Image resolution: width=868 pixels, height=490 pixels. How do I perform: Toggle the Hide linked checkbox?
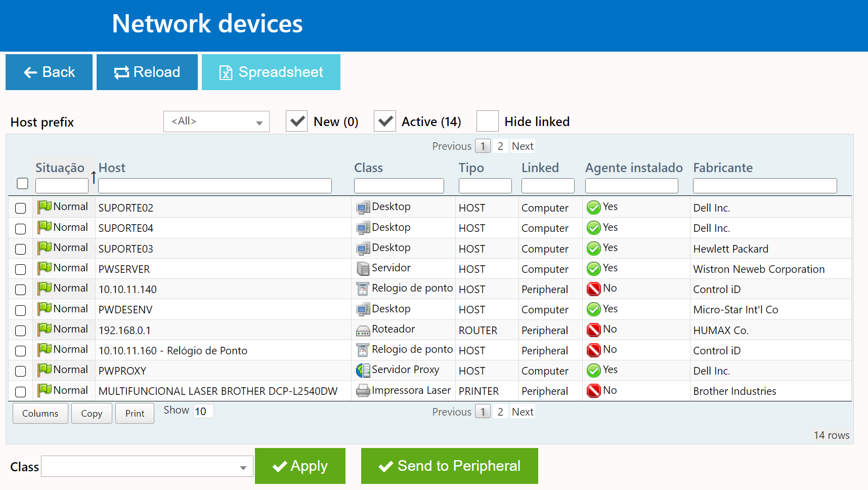(x=487, y=121)
